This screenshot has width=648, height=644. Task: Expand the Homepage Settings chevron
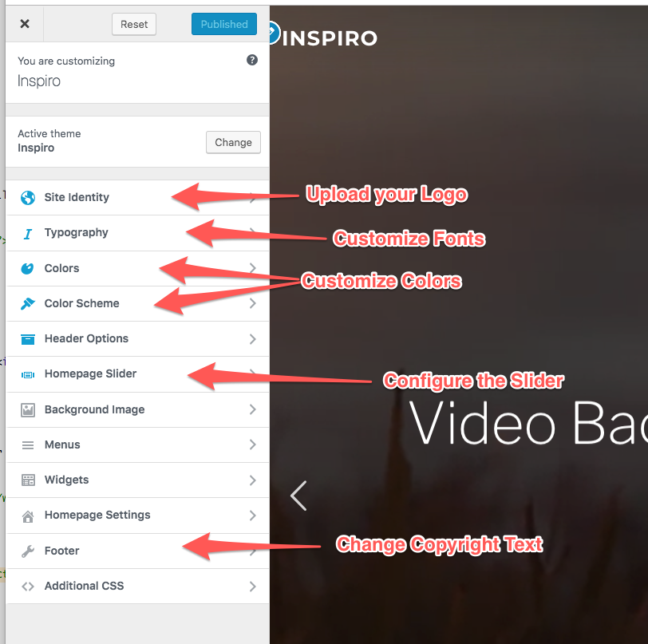tap(253, 516)
